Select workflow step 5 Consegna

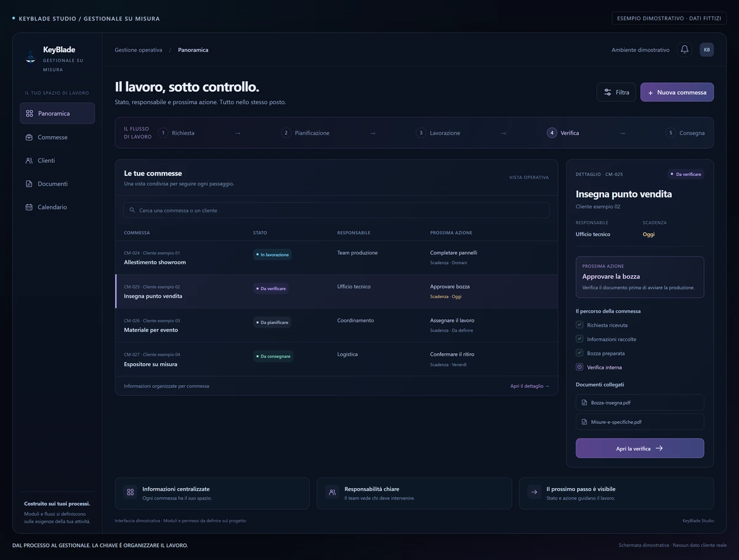coord(685,133)
